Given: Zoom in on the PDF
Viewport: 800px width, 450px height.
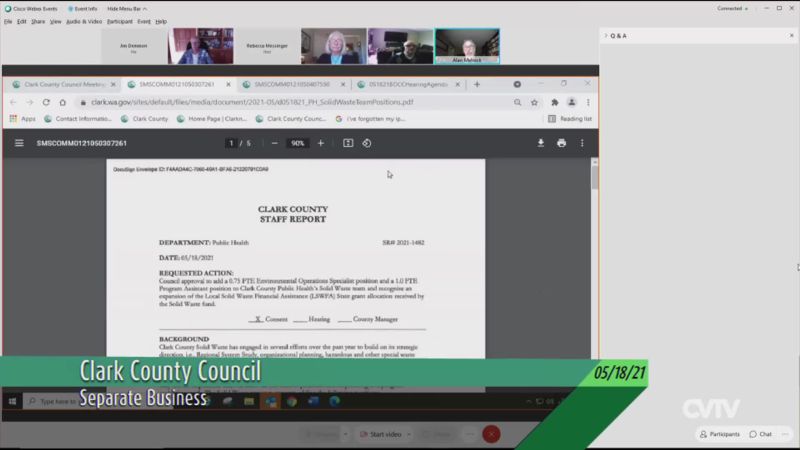Looking at the screenshot, I should (x=321, y=143).
